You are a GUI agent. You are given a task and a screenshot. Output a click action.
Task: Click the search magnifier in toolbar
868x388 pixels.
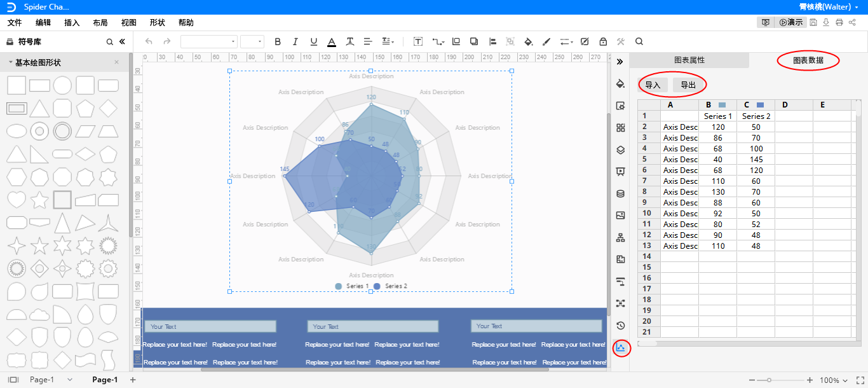coord(639,41)
